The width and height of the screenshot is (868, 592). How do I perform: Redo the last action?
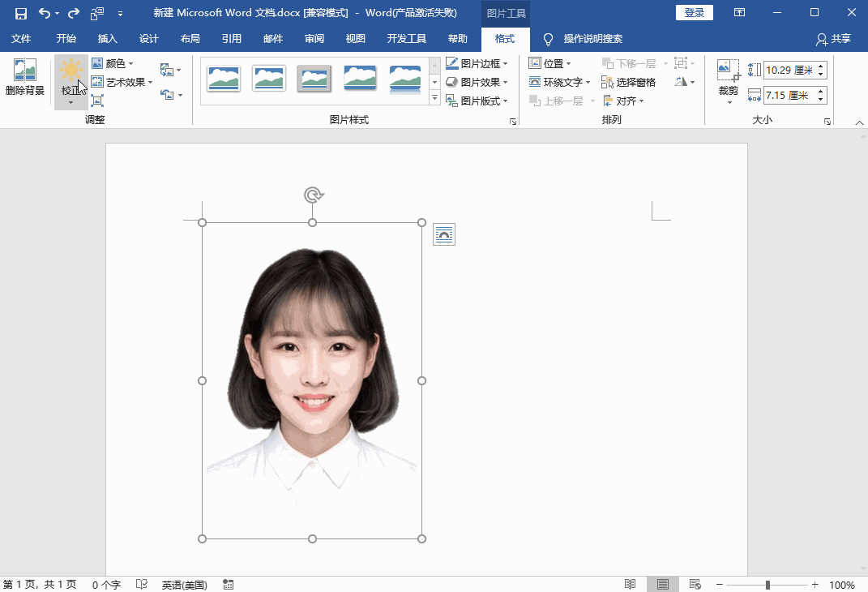point(73,13)
